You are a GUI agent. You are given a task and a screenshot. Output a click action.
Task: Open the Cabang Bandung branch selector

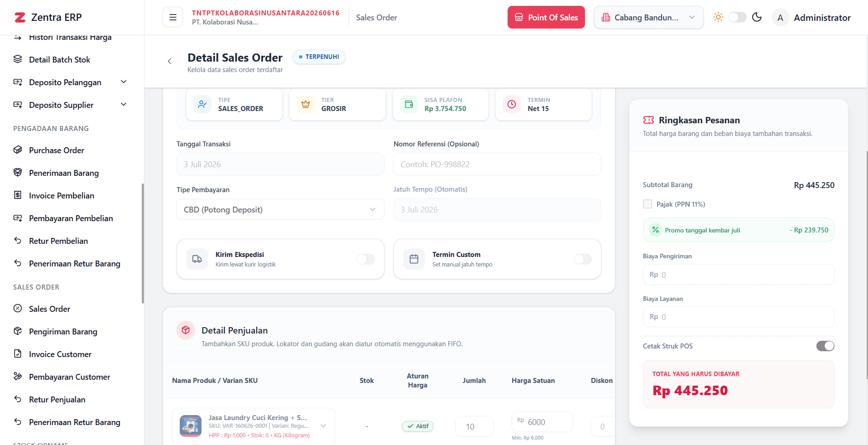pos(648,17)
